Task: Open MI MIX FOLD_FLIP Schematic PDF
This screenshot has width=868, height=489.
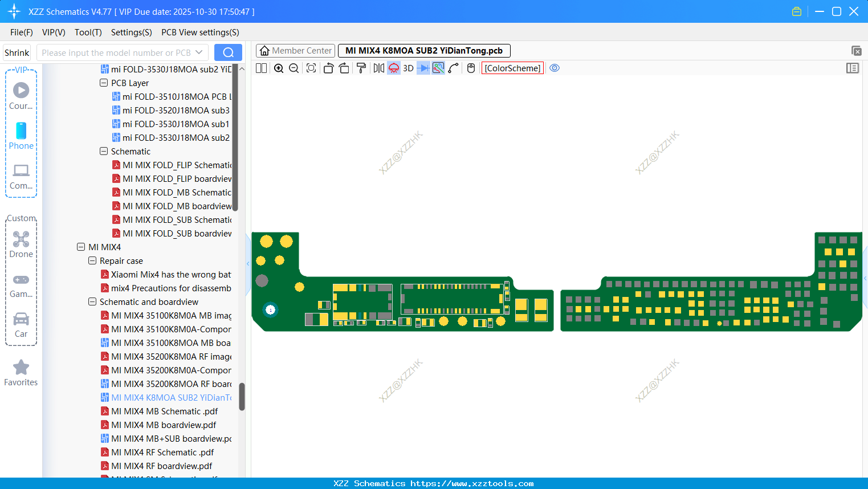Action: pos(172,165)
